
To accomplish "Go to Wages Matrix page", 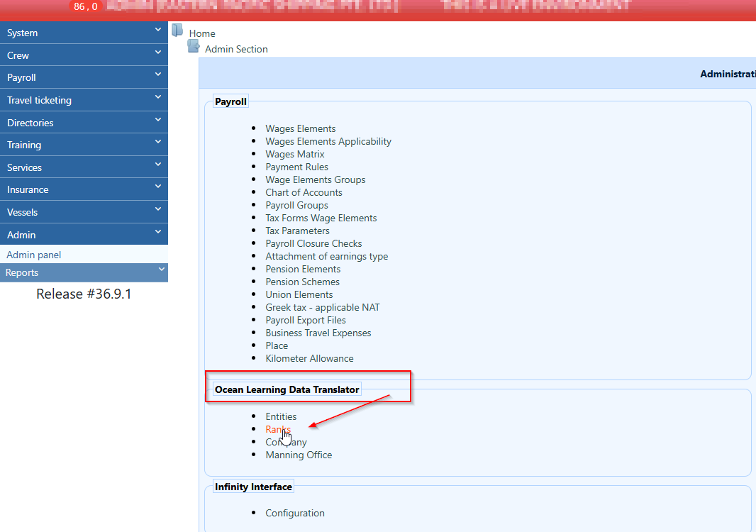I will (x=295, y=154).
